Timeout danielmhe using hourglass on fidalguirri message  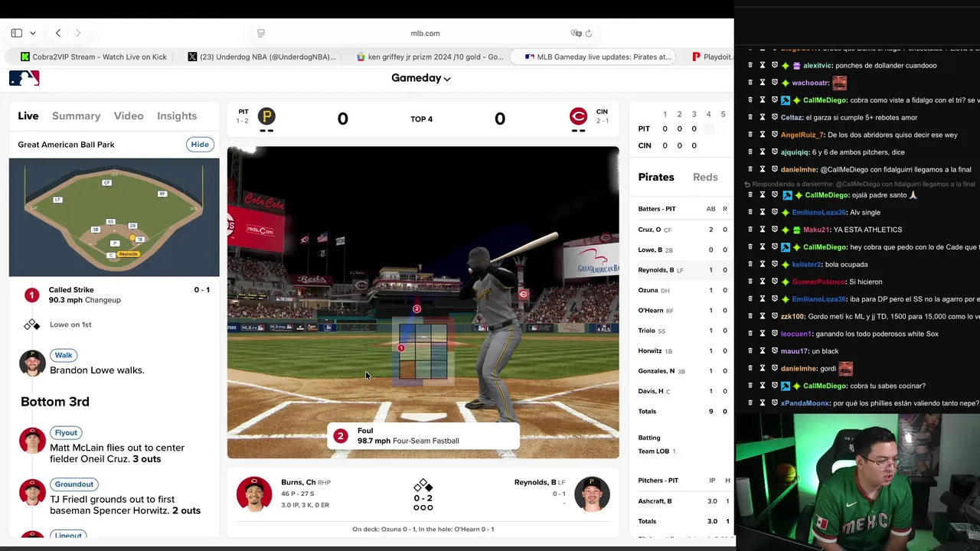point(763,169)
